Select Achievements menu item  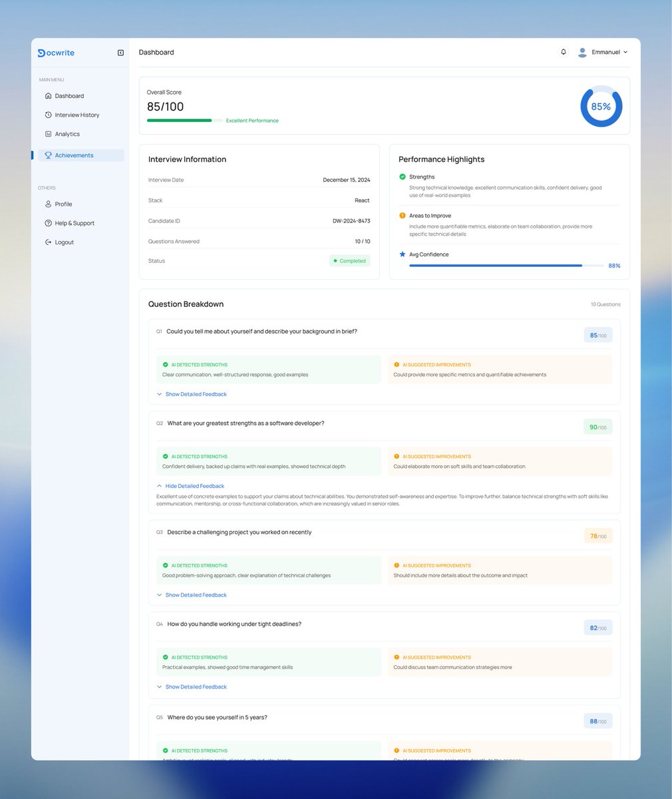(x=81, y=155)
